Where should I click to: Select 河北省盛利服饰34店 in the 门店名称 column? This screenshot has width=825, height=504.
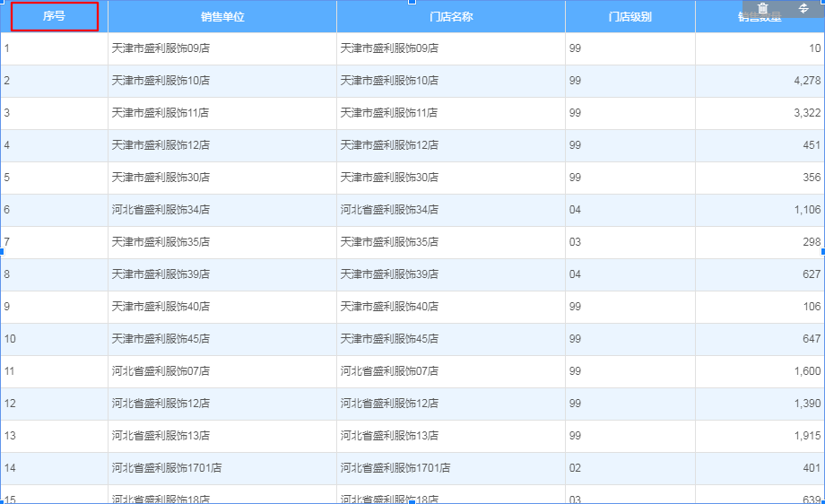tap(389, 209)
